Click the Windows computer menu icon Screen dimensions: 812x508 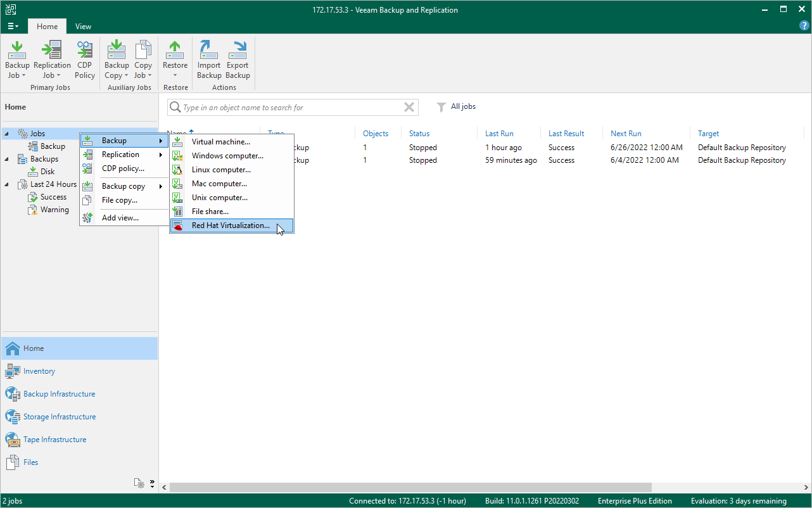coord(178,156)
